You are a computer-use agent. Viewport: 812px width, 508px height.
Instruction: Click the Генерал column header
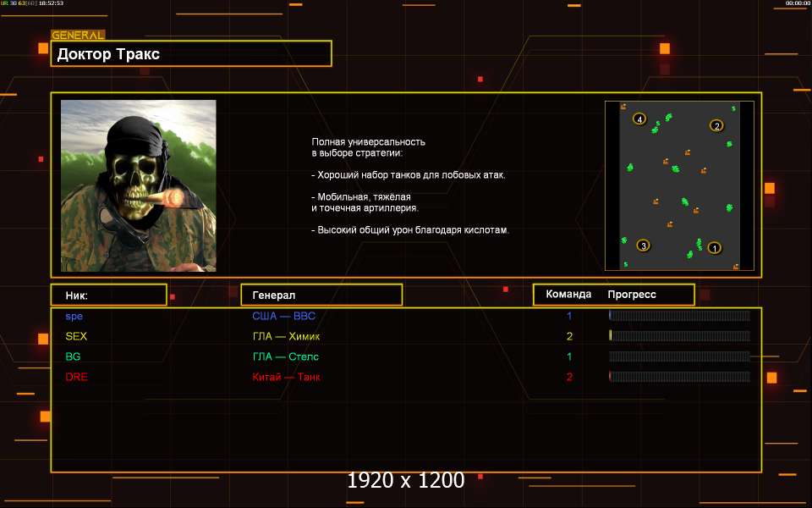tap(321, 295)
